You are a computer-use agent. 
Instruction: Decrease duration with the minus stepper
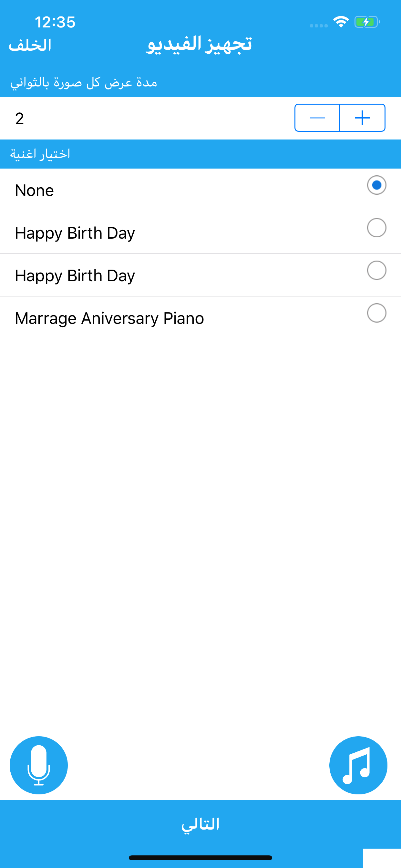[x=317, y=118]
